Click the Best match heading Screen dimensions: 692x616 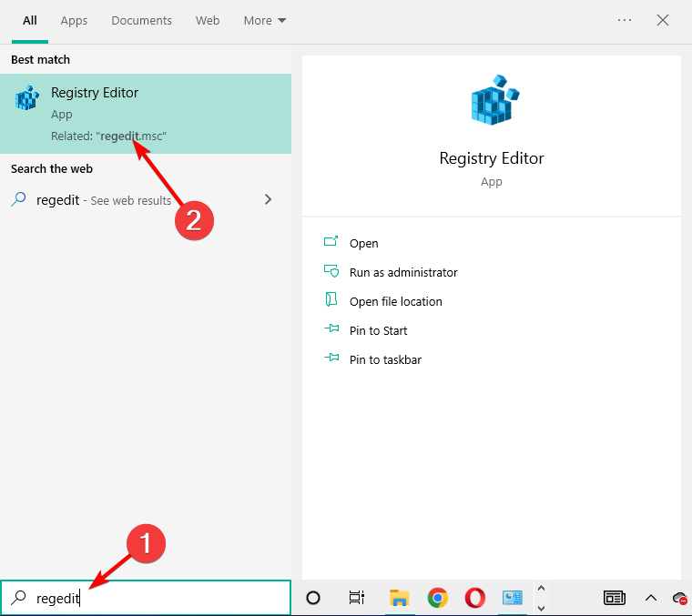tap(41, 59)
